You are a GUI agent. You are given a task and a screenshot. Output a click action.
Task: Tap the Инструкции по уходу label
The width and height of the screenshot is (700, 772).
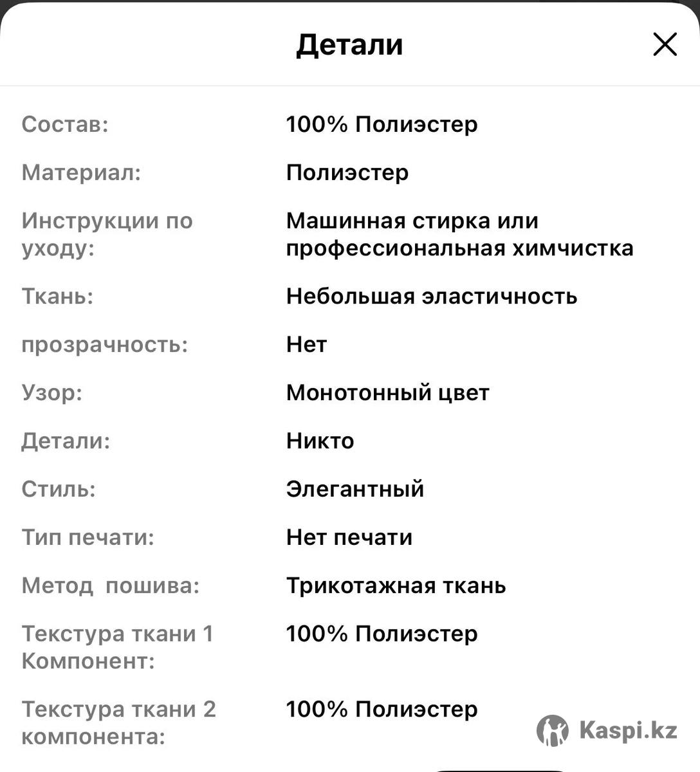click(x=107, y=234)
